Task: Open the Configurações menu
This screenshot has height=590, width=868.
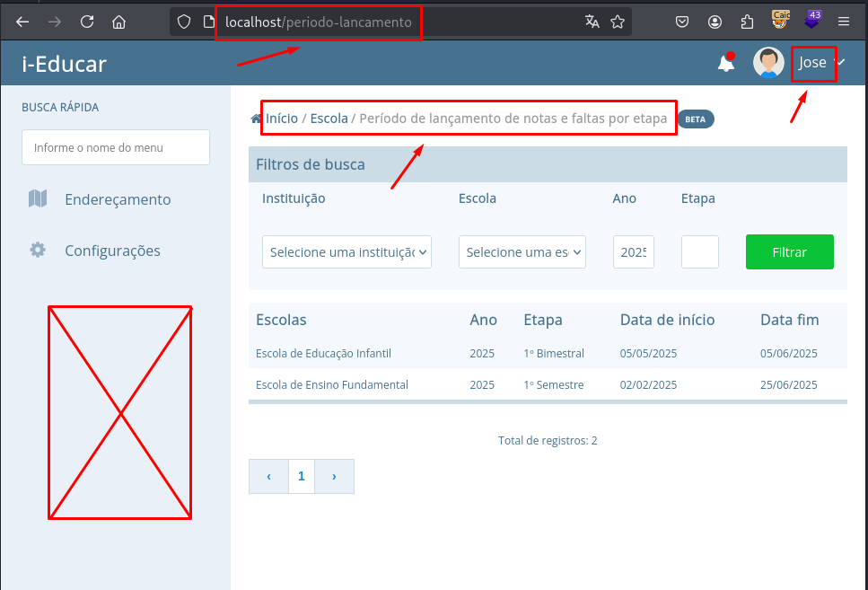Action: (x=112, y=251)
